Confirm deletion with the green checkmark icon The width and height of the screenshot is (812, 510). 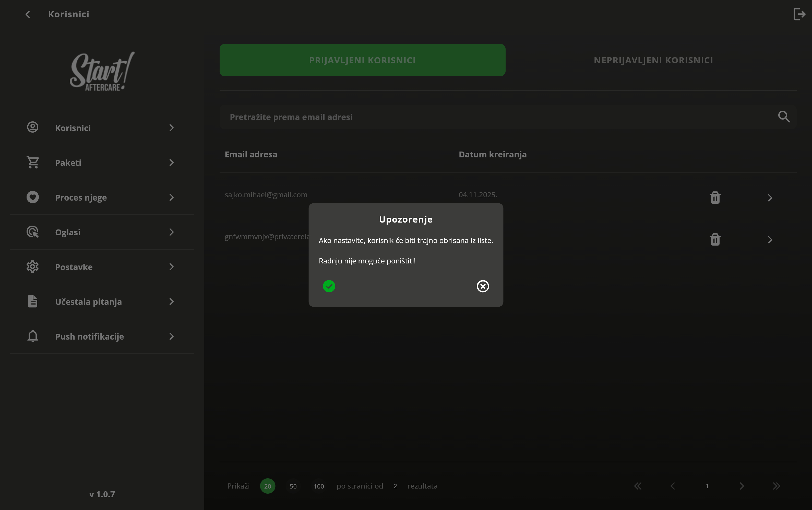pyautogui.click(x=329, y=286)
